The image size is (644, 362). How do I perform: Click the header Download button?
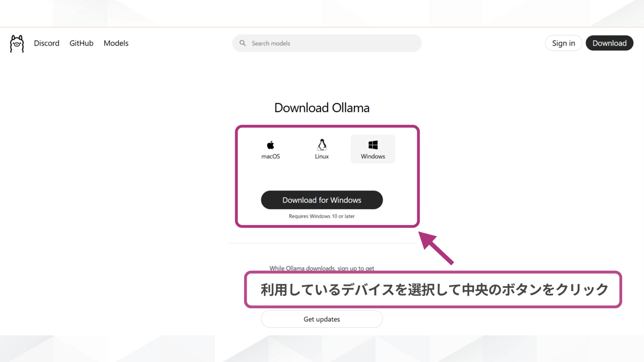pos(609,43)
